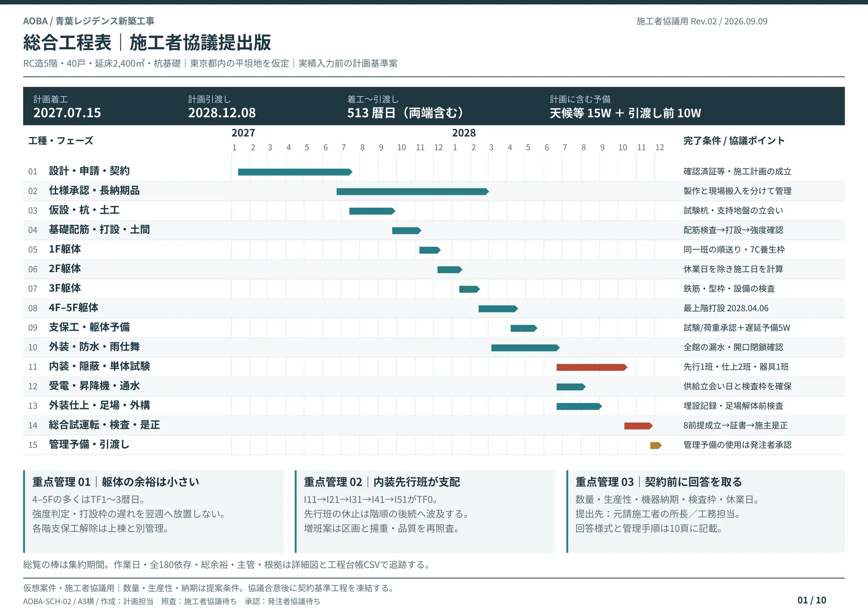Click the 3F躯体 schedule bar
The width and height of the screenshot is (868, 614).
(x=469, y=289)
